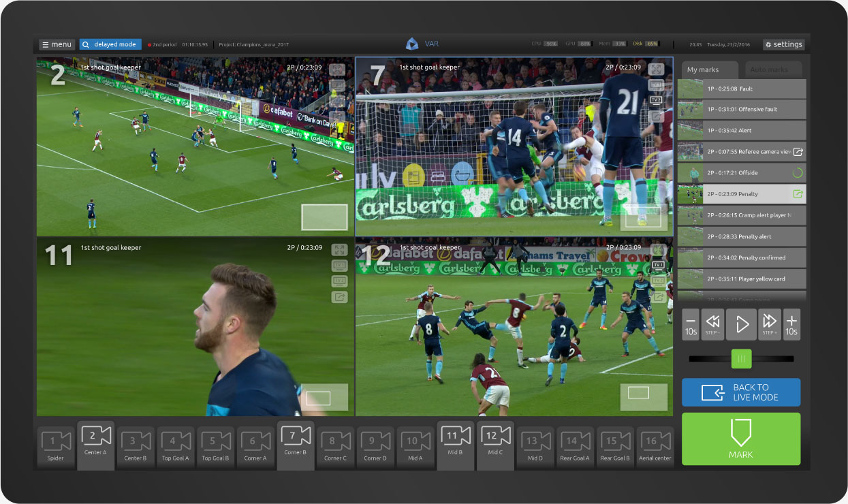The height and width of the screenshot is (504, 848).
Task: Step one frame backward
Action: [x=713, y=324]
